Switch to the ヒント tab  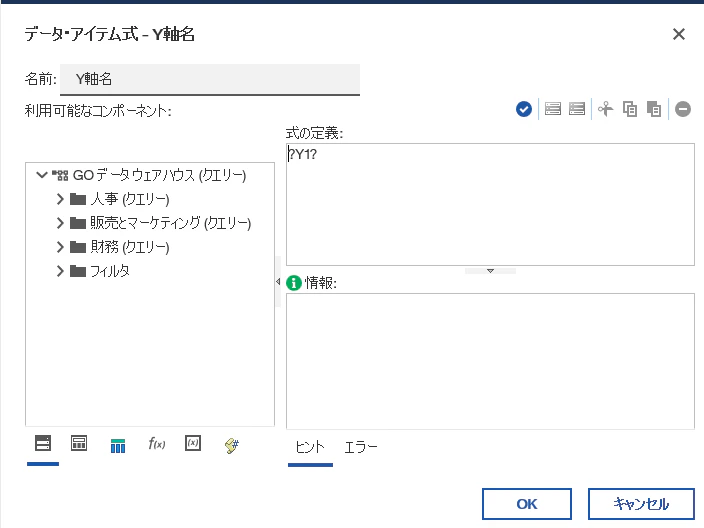[310, 447]
